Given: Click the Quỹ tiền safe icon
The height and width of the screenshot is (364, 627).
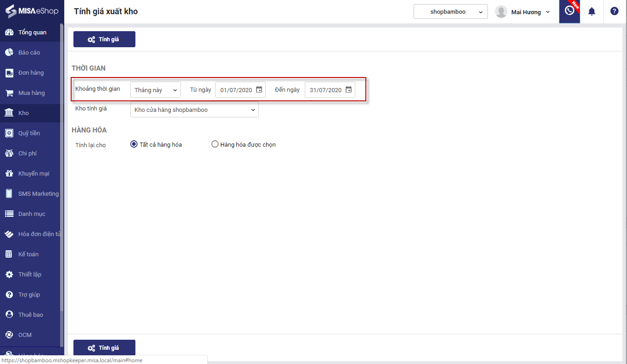Looking at the screenshot, I should [x=9, y=133].
